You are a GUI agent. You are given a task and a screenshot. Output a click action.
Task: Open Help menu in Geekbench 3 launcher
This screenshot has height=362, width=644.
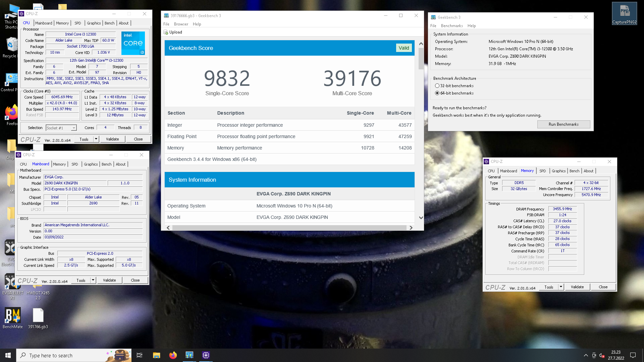pyautogui.click(x=472, y=26)
